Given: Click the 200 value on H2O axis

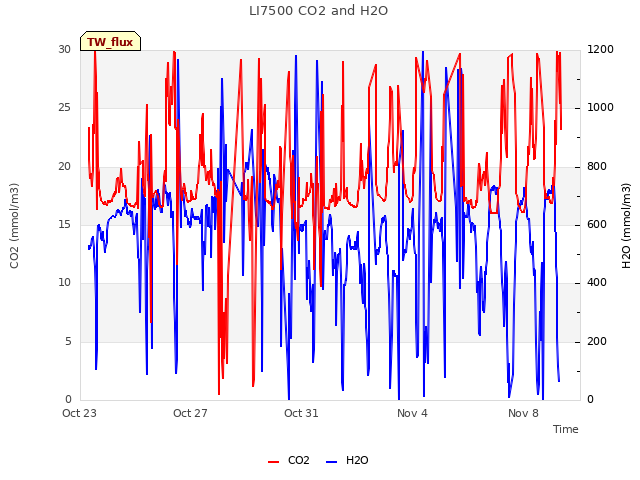Looking at the screenshot, I should (x=597, y=341).
